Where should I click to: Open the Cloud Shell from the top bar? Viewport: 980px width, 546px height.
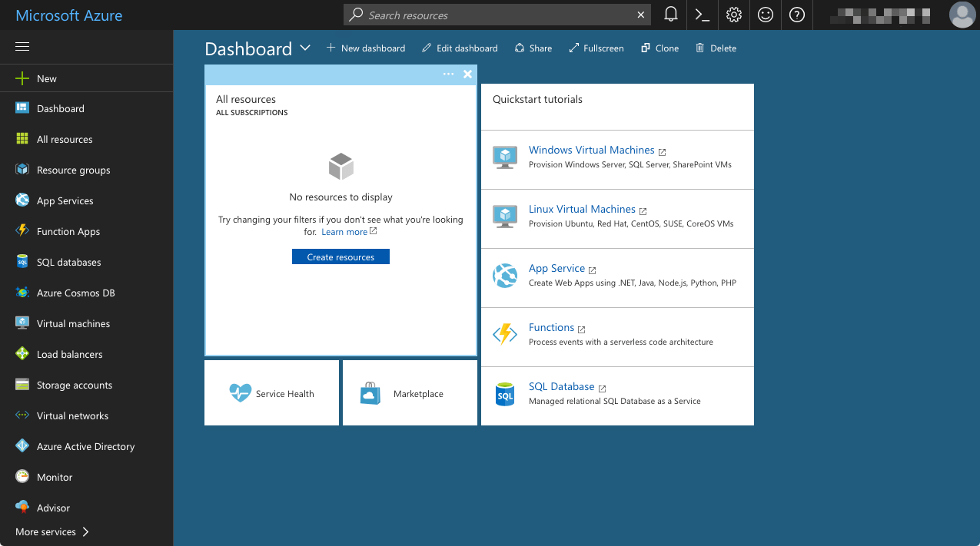(701, 15)
